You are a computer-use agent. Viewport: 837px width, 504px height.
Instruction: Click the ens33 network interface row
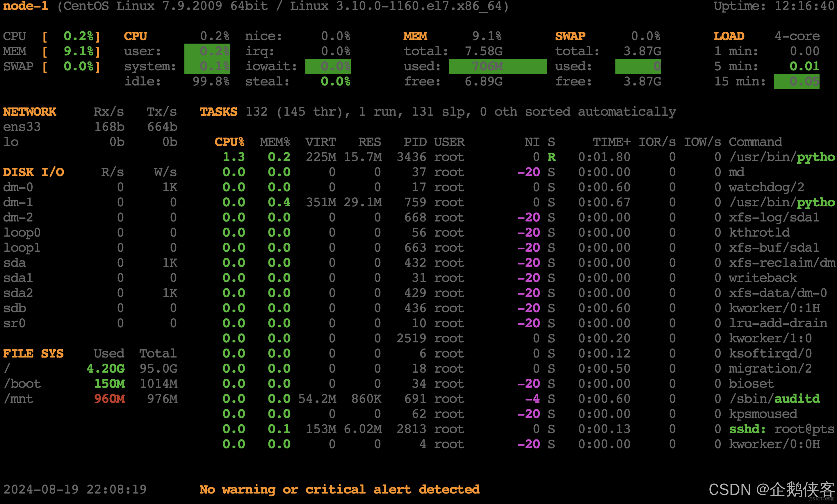click(90, 127)
